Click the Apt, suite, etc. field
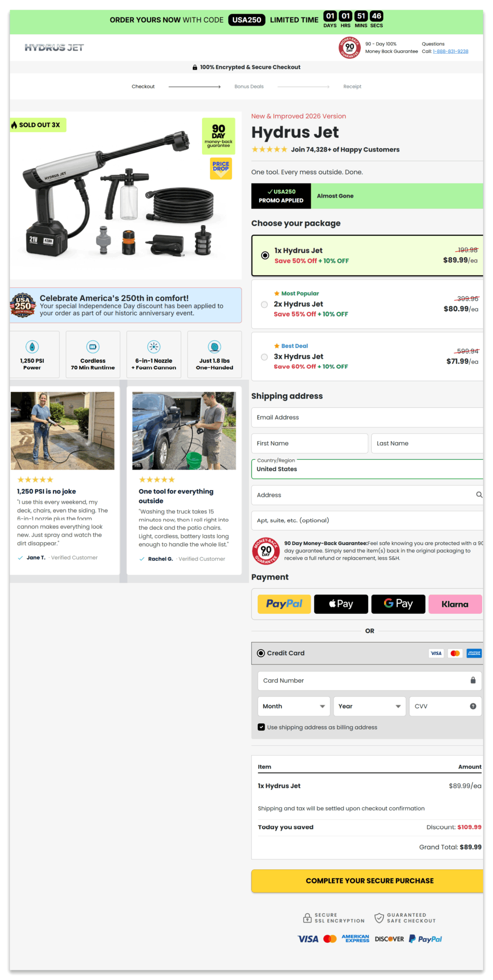493x980 pixels. click(367, 520)
